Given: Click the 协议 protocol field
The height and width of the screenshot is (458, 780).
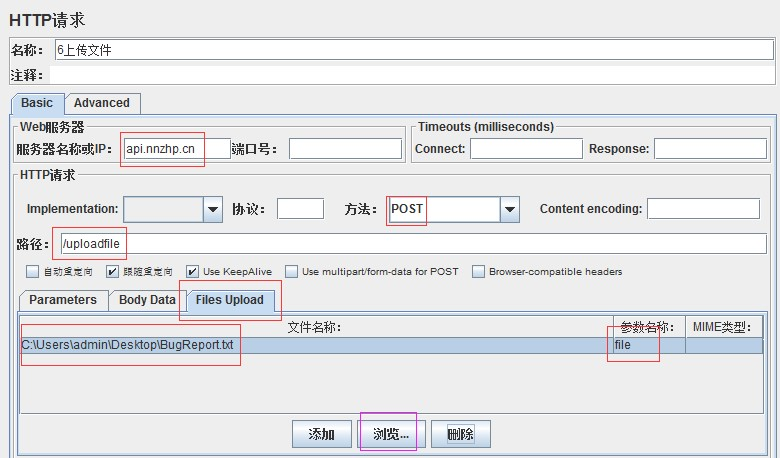Looking at the screenshot, I should (x=300, y=209).
